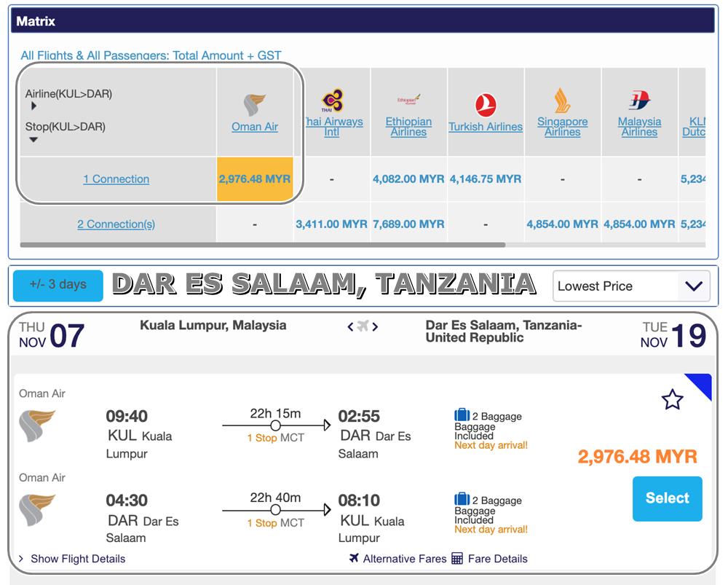
Task: Open the Lowest Price sort dropdown
Action: (631, 286)
